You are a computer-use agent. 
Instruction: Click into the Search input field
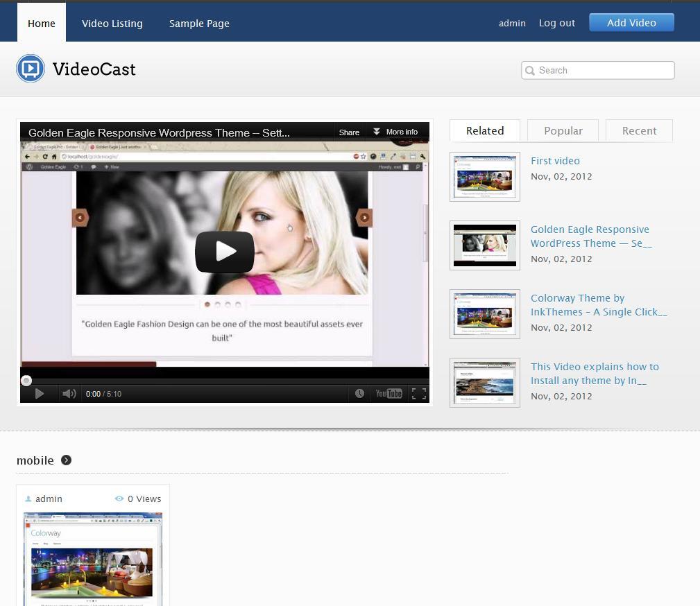pos(602,70)
